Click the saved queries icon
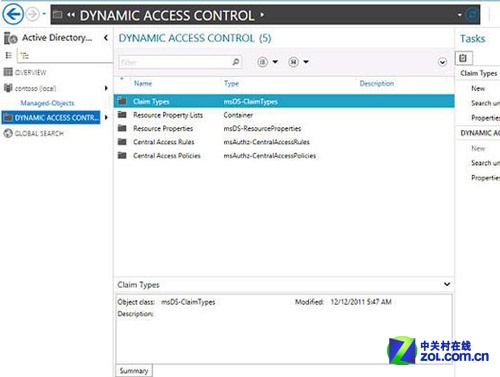This screenshot has width=500, height=377. coord(293,62)
